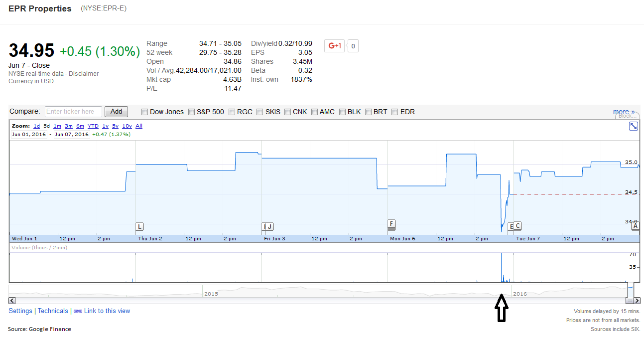This screenshot has width=644, height=339.
Task: Click the end date Jun 07, 2016 field
Action: [x=72, y=135]
